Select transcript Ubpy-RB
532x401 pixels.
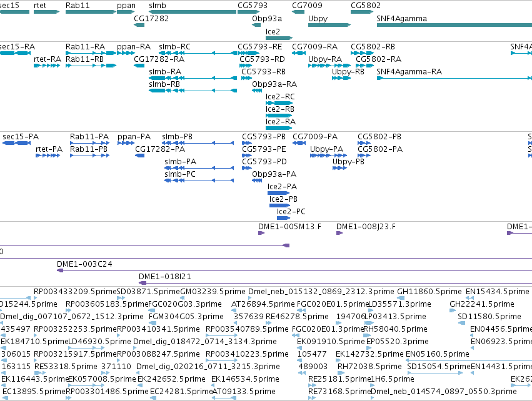[341, 78]
